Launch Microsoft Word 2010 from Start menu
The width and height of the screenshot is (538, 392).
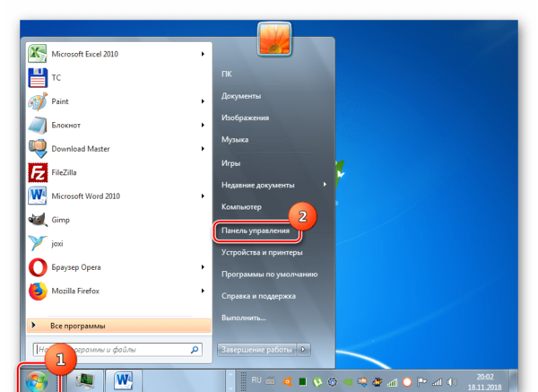38,196
